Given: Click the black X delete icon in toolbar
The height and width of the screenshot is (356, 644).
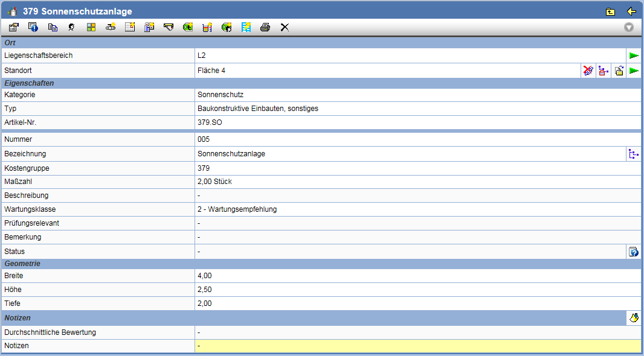Looking at the screenshot, I should tap(285, 27).
